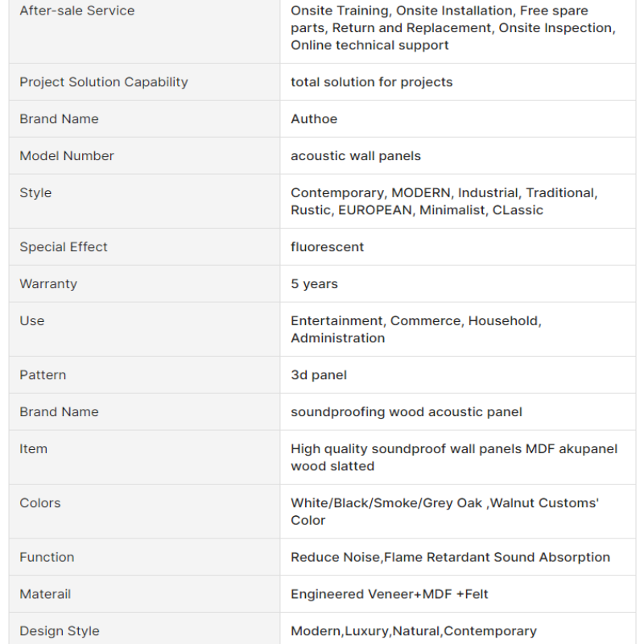Click the Pattern label
The image size is (644, 644).
click(43, 375)
